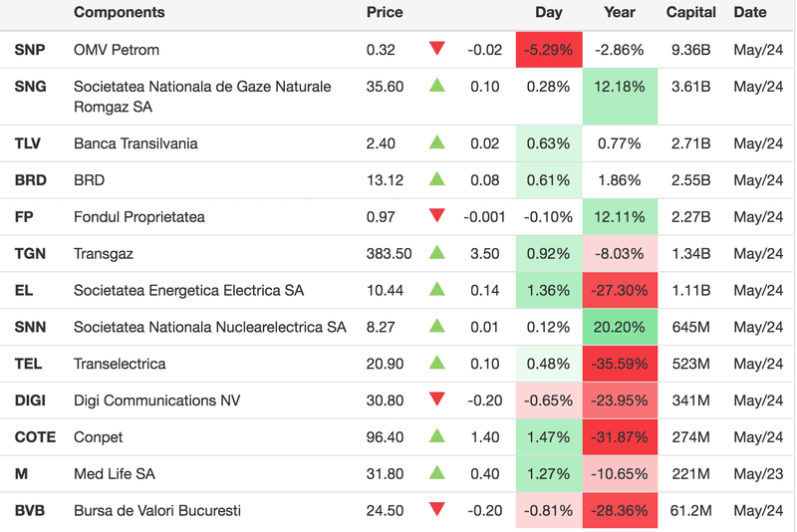Click the green up arrow for Conpet
The image size is (797, 532).
[x=436, y=436]
